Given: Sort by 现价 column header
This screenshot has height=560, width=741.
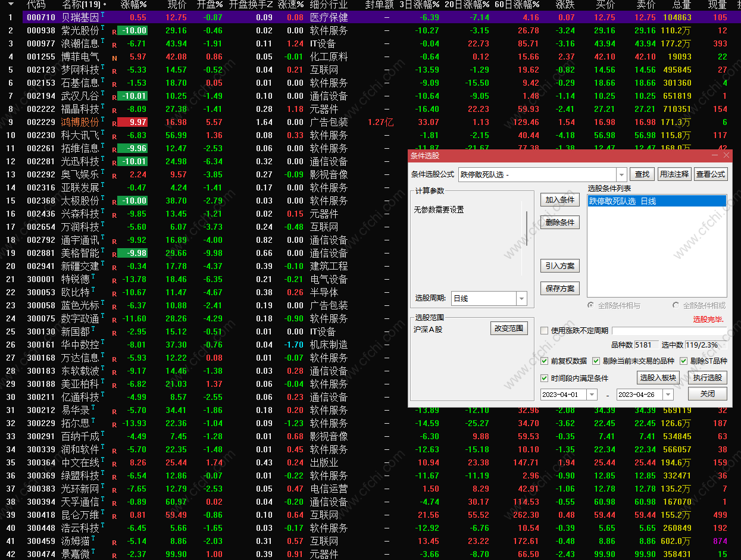Looking at the screenshot, I should click(177, 5).
